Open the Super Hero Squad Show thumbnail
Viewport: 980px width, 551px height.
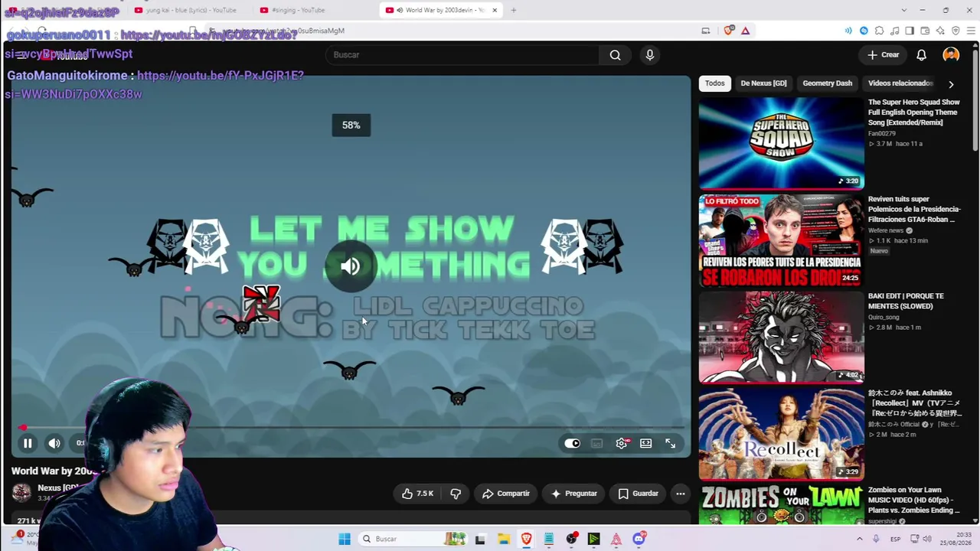pos(781,143)
